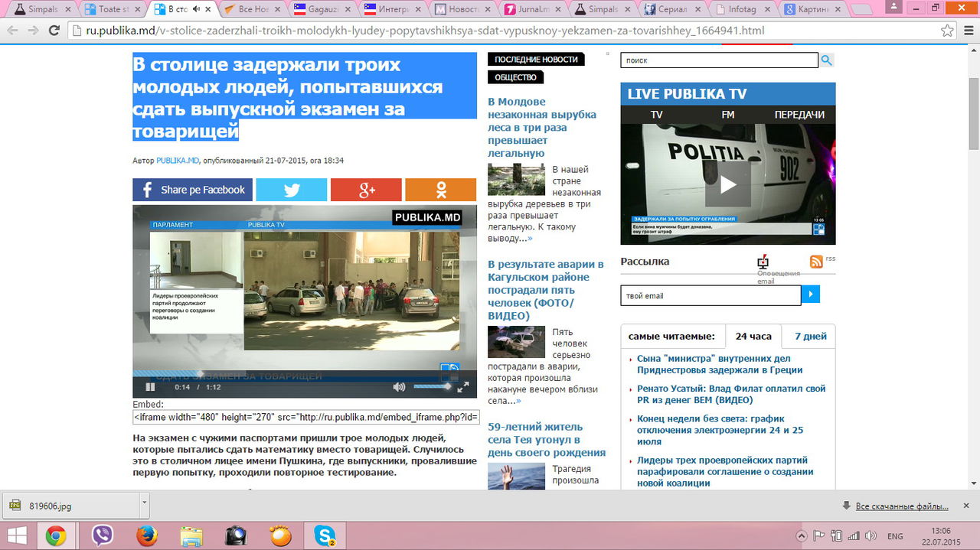Select the 7 дней most-read tab
This screenshot has height=550, width=980.
coord(810,337)
